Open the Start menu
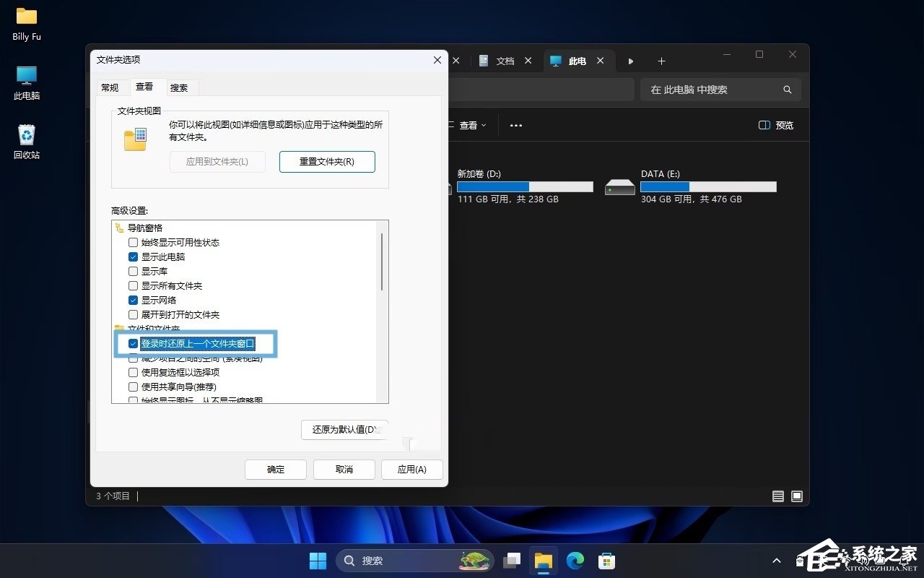The height and width of the screenshot is (578, 924). coord(318,560)
